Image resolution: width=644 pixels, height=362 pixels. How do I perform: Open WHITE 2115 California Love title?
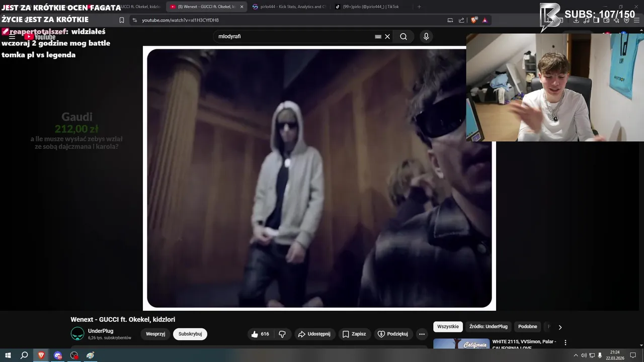click(524, 344)
